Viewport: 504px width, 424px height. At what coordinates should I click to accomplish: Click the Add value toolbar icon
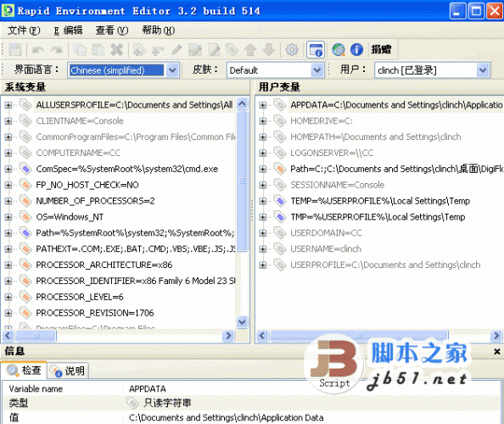(158, 50)
